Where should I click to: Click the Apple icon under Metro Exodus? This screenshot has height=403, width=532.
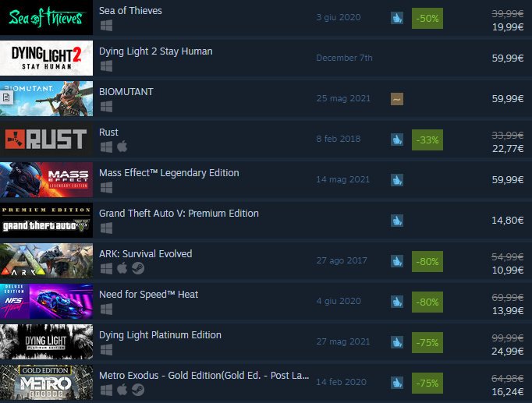click(x=122, y=390)
